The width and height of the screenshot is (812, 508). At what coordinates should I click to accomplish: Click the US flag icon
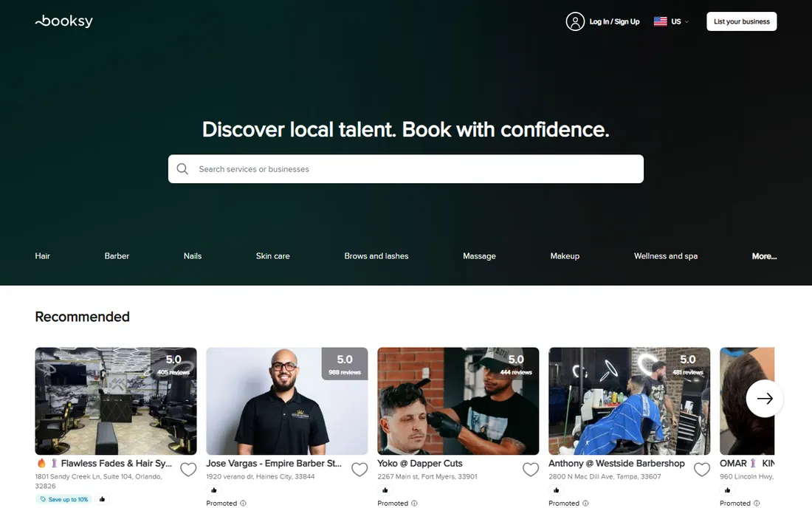click(660, 21)
